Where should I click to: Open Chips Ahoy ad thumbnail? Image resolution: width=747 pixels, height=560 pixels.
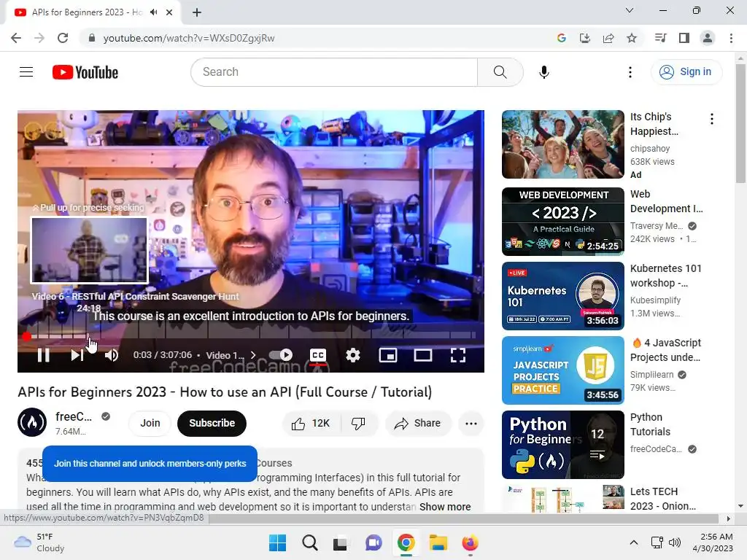point(562,144)
